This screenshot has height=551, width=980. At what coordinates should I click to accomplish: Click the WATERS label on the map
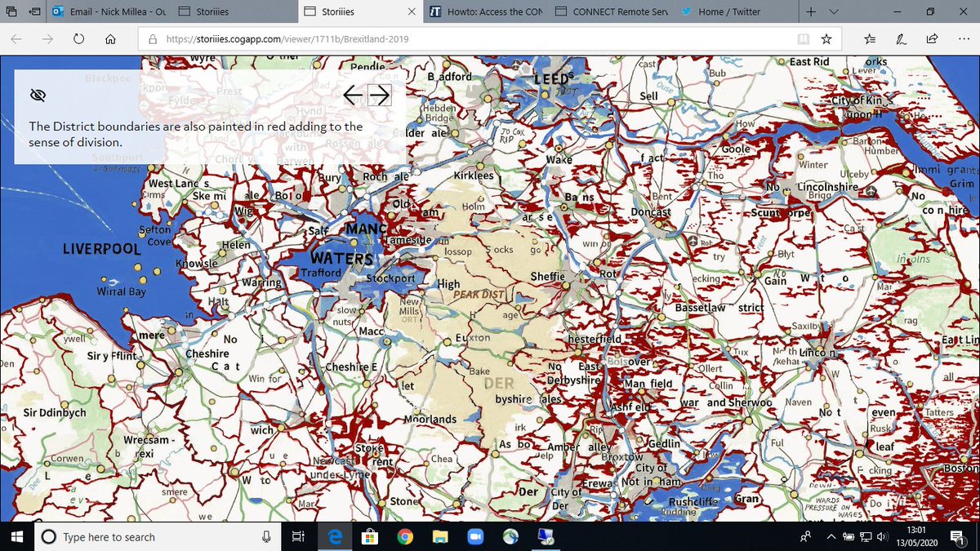[x=341, y=259]
